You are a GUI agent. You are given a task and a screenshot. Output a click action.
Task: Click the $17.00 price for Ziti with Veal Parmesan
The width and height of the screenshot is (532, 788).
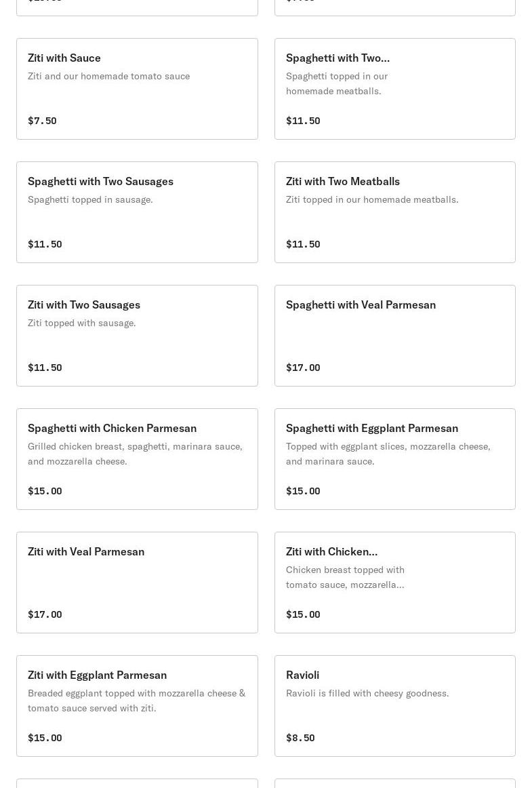point(45,614)
